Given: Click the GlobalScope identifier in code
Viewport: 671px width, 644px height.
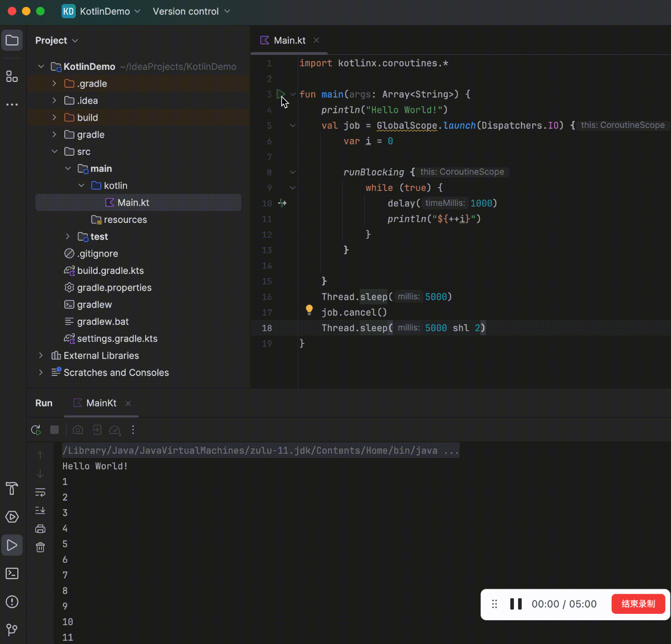Looking at the screenshot, I should 407,126.
